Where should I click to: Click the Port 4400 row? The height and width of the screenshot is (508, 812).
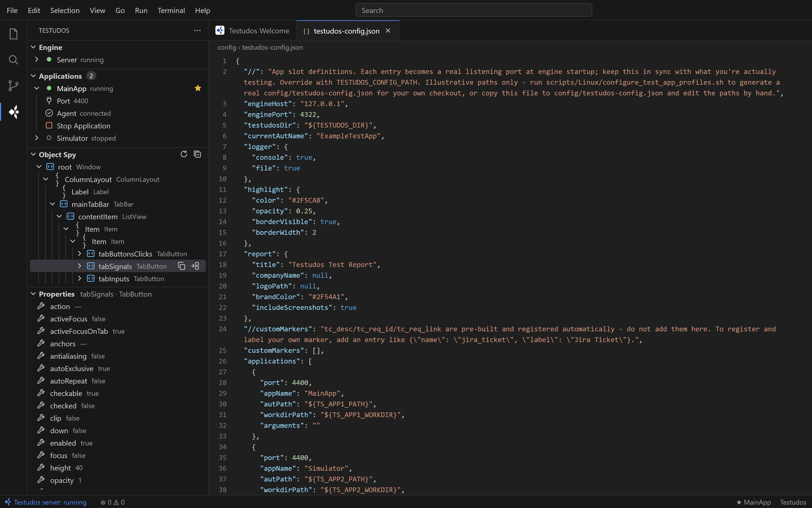(118, 101)
